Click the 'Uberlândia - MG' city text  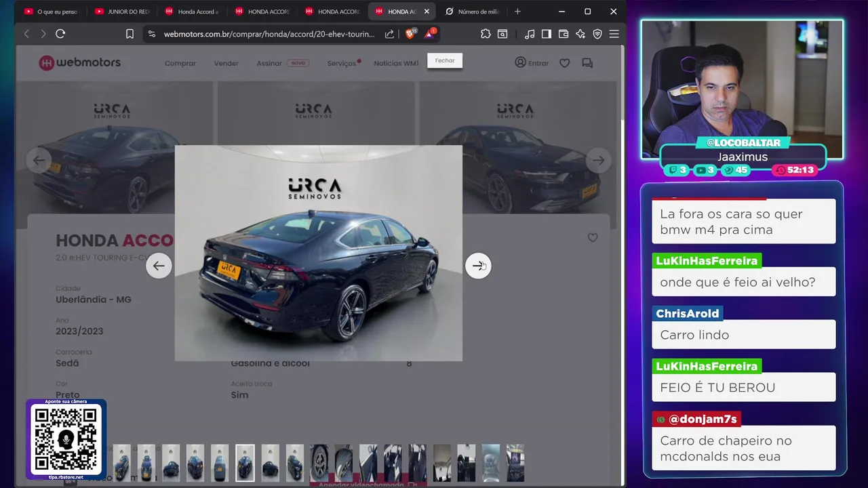[x=94, y=300]
